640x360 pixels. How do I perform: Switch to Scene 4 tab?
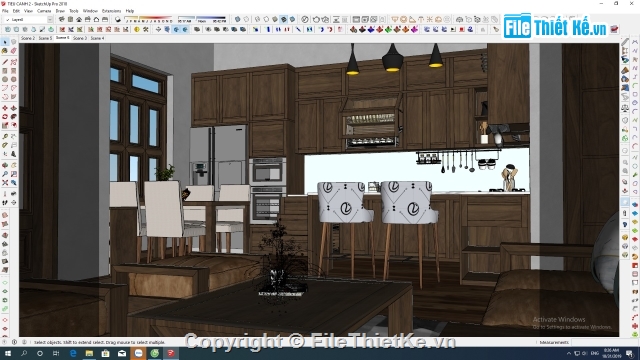(x=97, y=38)
